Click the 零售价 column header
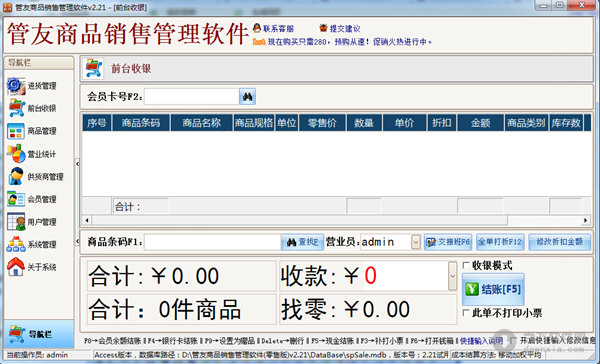Screen dimensions: 600x364 tap(322, 122)
